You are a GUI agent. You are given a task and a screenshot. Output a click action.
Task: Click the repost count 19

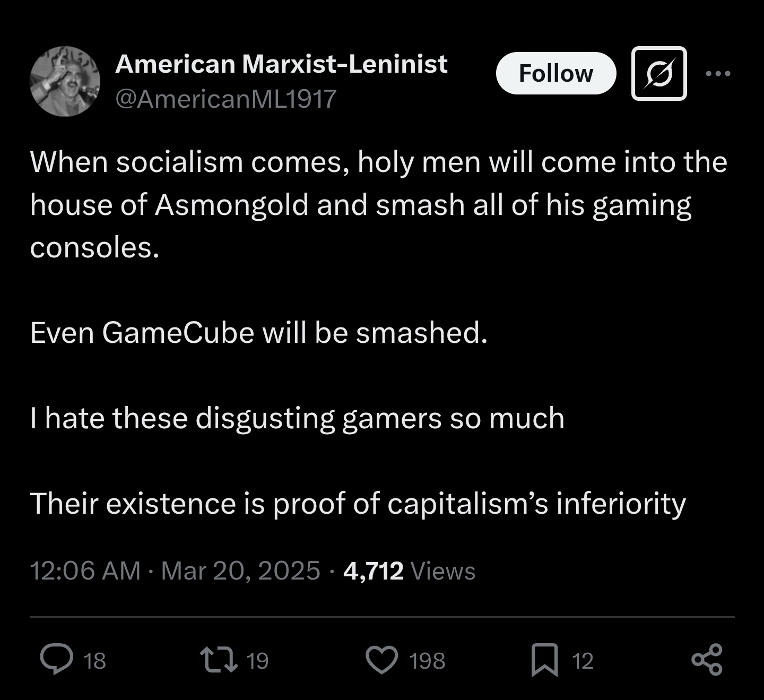(x=258, y=661)
